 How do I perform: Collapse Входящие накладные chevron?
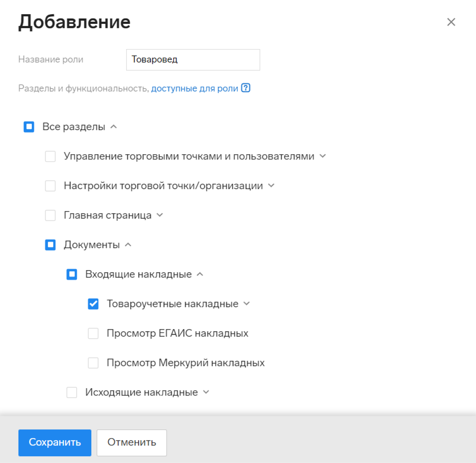200,274
